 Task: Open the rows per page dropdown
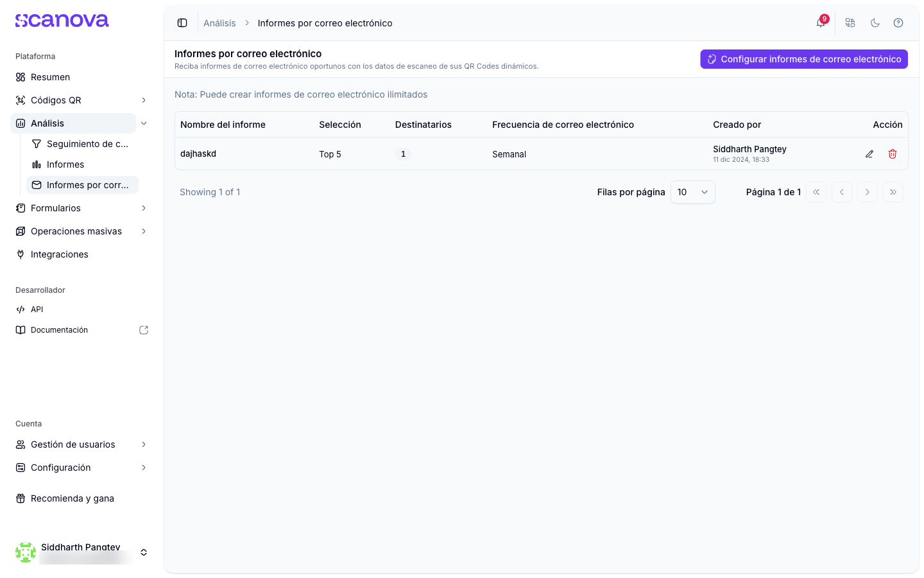pyautogui.click(x=693, y=192)
